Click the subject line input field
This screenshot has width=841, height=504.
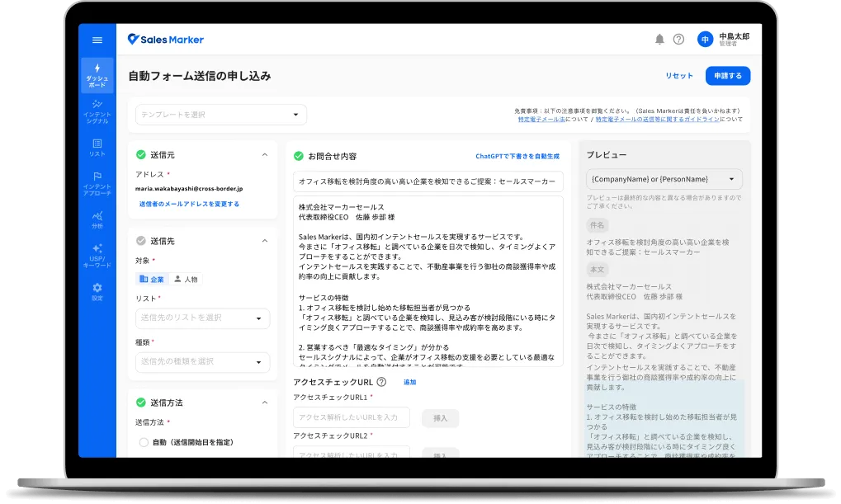click(x=428, y=181)
